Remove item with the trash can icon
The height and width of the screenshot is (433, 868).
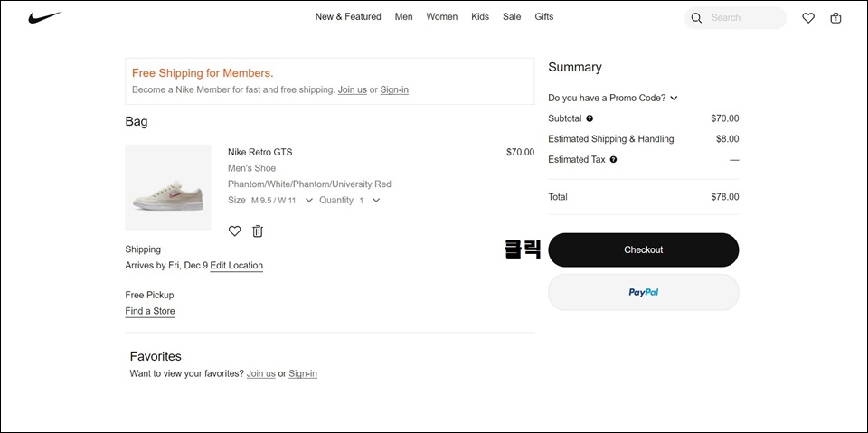coord(258,231)
